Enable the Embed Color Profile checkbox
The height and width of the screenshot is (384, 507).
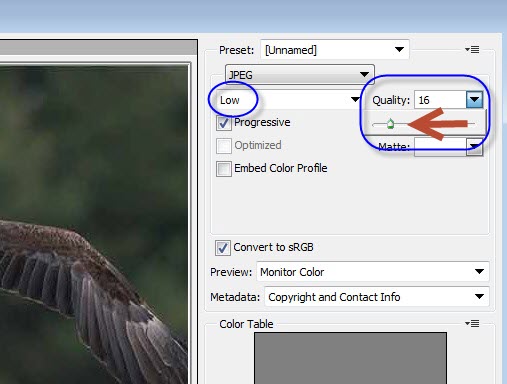point(223,169)
